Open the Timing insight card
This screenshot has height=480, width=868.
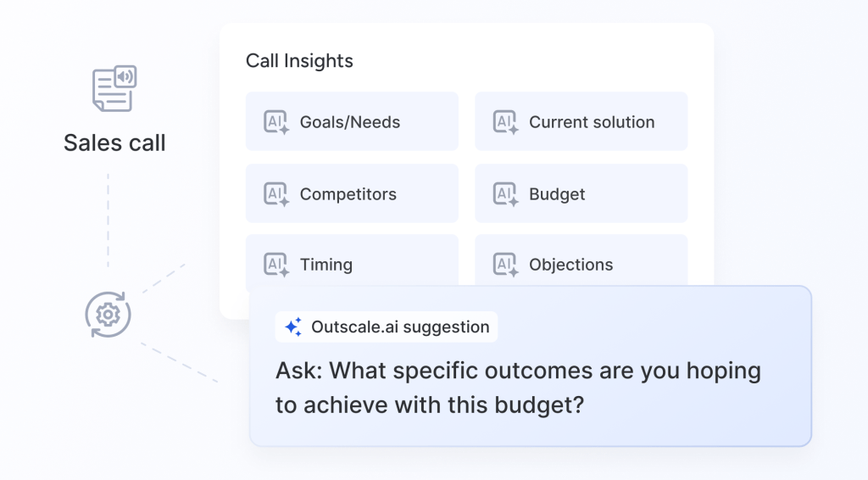click(x=352, y=264)
